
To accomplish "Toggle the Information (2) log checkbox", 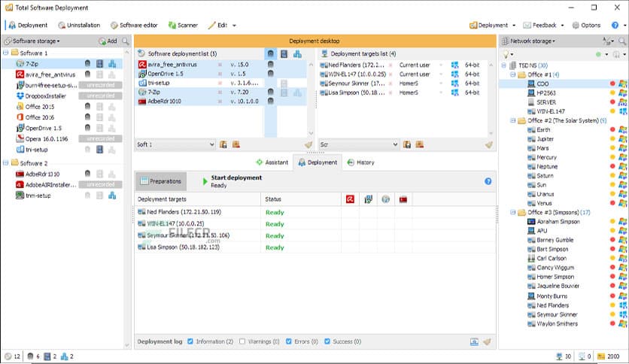I will (190, 341).
